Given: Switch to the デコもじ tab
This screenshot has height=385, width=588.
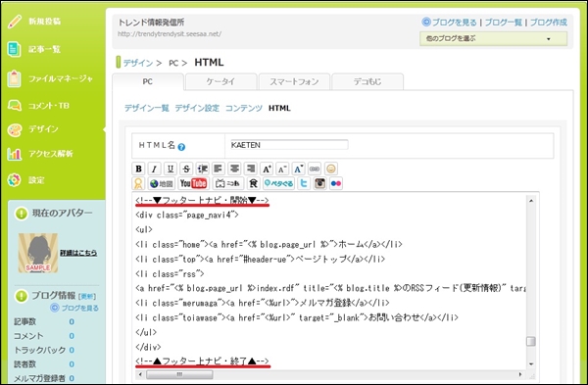Looking at the screenshot, I should point(367,81).
